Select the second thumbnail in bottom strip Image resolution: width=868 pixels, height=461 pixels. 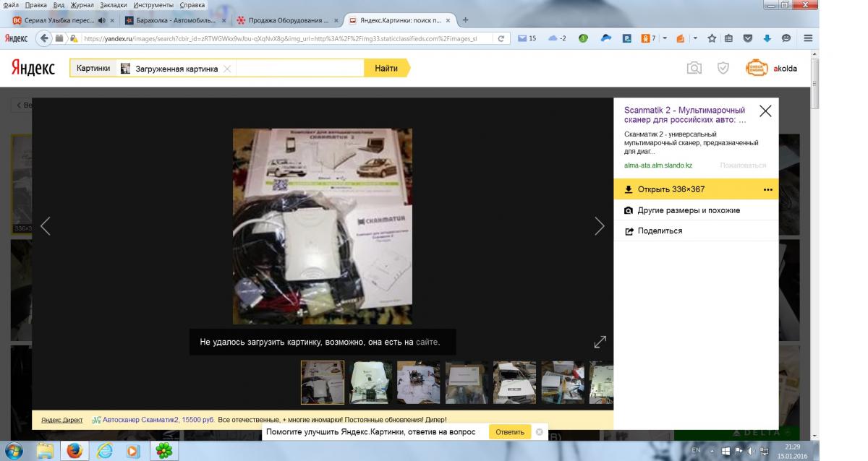[370, 382]
